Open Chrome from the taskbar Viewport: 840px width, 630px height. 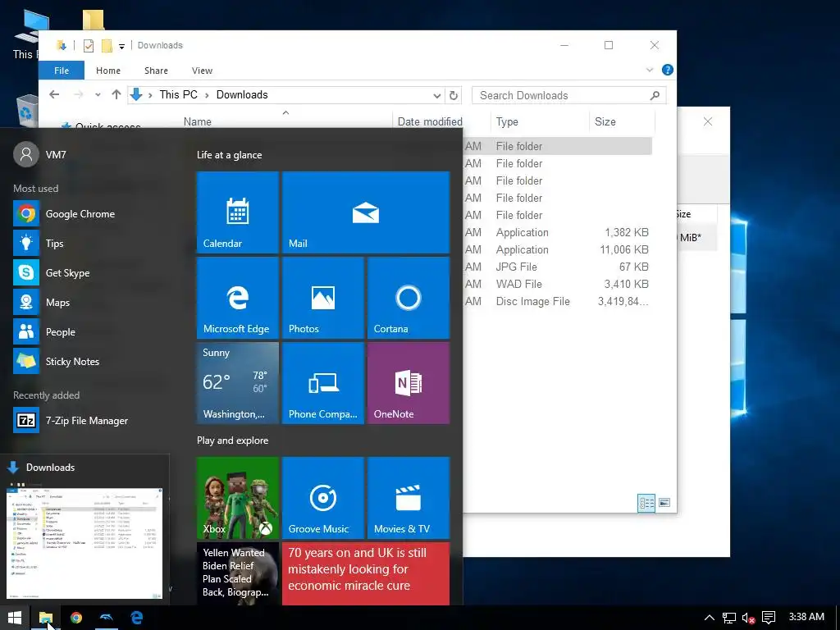[76, 618]
